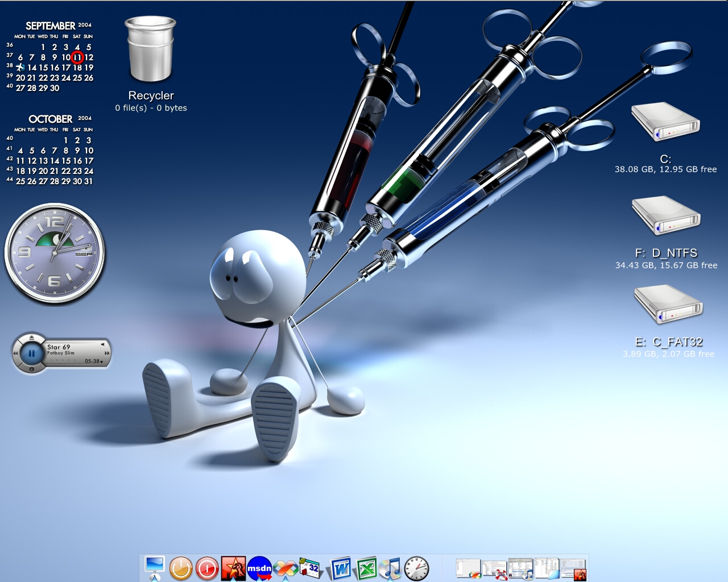Viewport: 728px width, 582px height.
Task: Launch Excel from the dock
Action: pyautogui.click(x=366, y=568)
